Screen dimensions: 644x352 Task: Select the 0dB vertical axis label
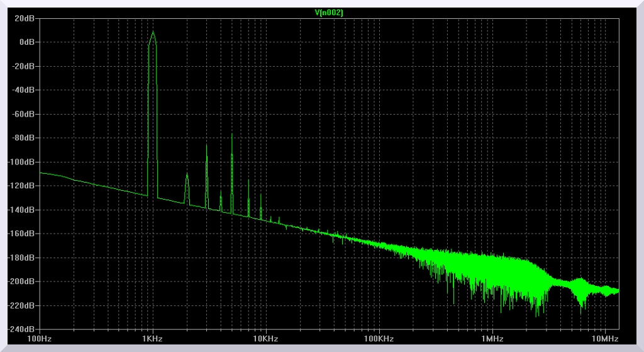pos(27,42)
